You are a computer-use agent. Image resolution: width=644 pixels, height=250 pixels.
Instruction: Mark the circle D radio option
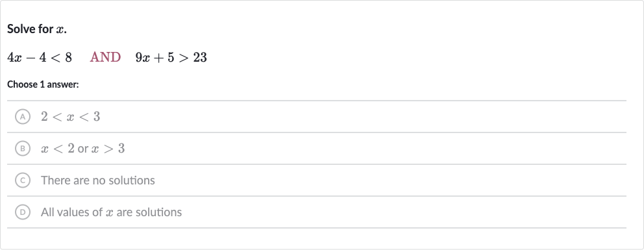[23, 212]
